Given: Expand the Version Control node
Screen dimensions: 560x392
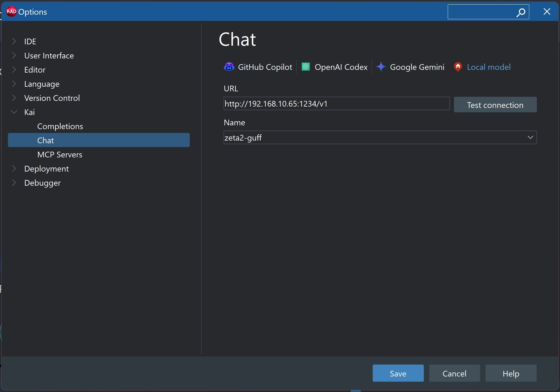Looking at the screenshot, I should point(14,98).
